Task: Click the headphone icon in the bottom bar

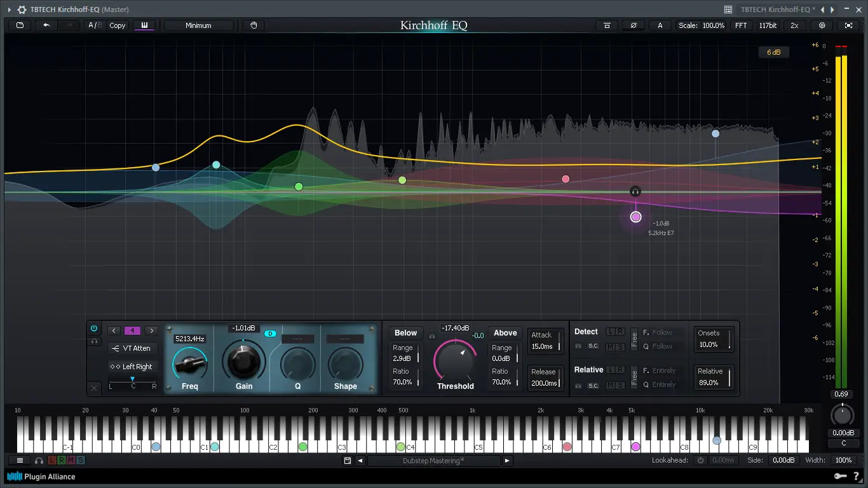Action: (x=39, y=460)
